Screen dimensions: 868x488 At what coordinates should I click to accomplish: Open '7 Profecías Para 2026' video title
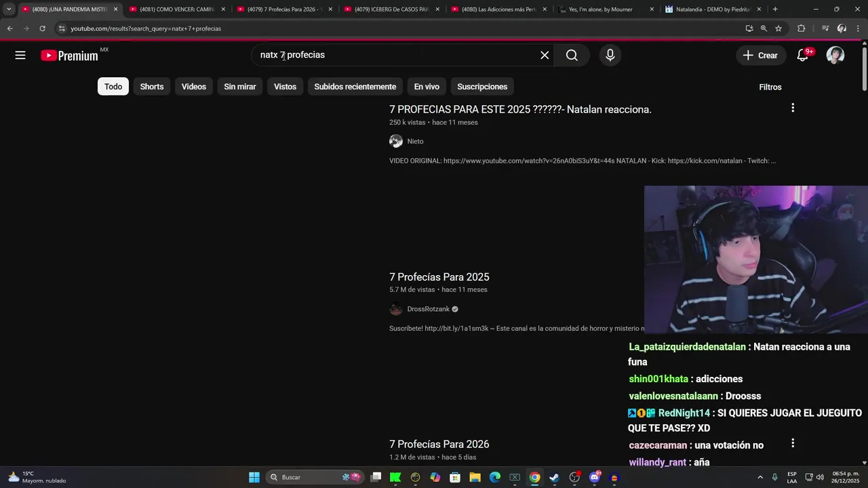439,444
